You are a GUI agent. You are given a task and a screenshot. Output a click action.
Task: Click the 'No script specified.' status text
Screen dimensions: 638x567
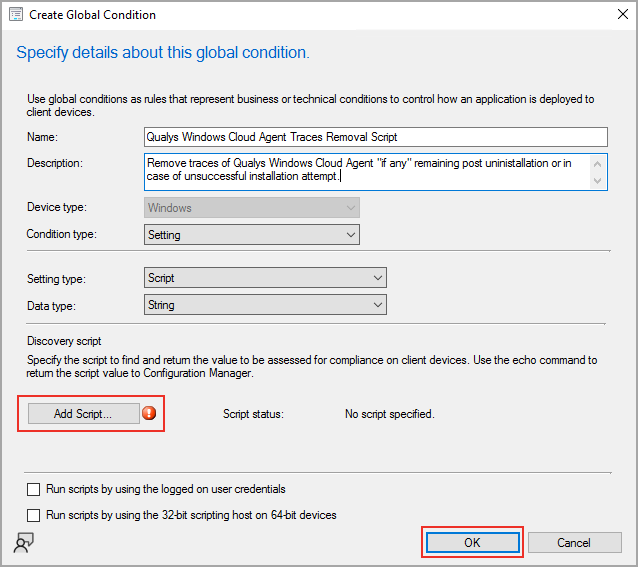pyautogui.click(x=389, y=414)
